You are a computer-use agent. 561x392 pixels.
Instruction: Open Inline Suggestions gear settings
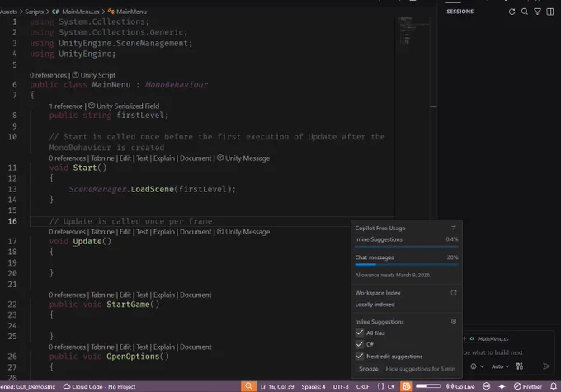pos(454,322)
